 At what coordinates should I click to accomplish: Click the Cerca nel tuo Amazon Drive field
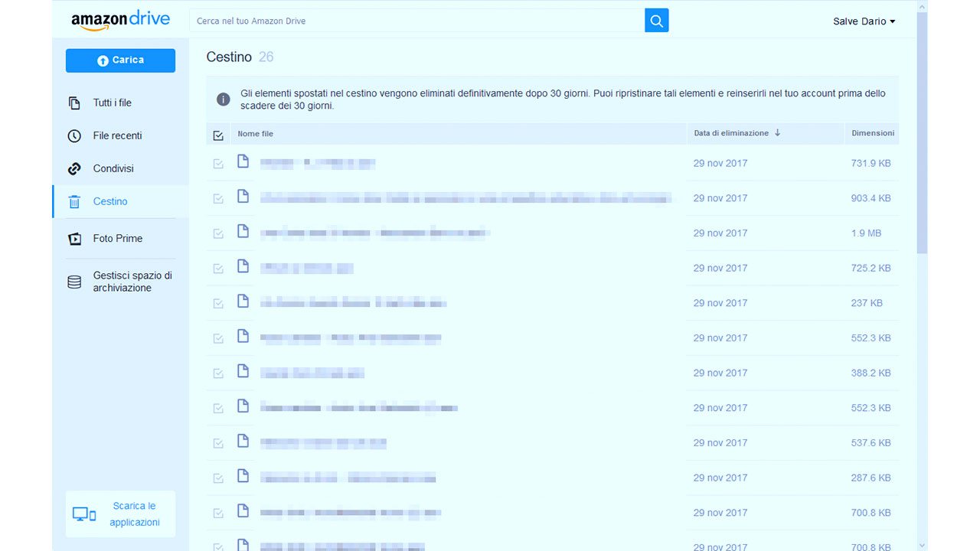click(x=417, y=21)
